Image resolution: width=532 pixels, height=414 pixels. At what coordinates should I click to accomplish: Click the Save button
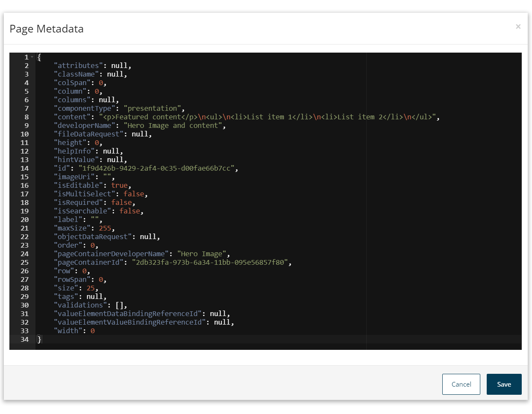(x=504, y=384)
